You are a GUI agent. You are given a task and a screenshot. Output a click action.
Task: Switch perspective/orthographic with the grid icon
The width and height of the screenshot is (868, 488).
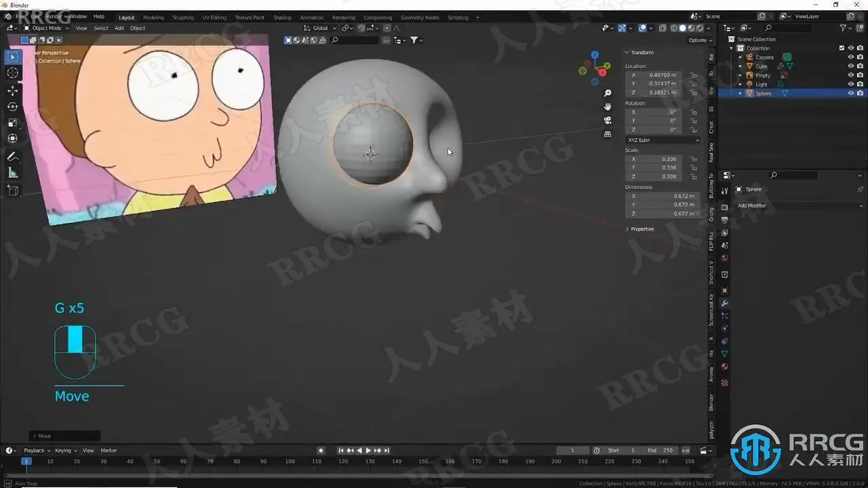pos(608,134)
